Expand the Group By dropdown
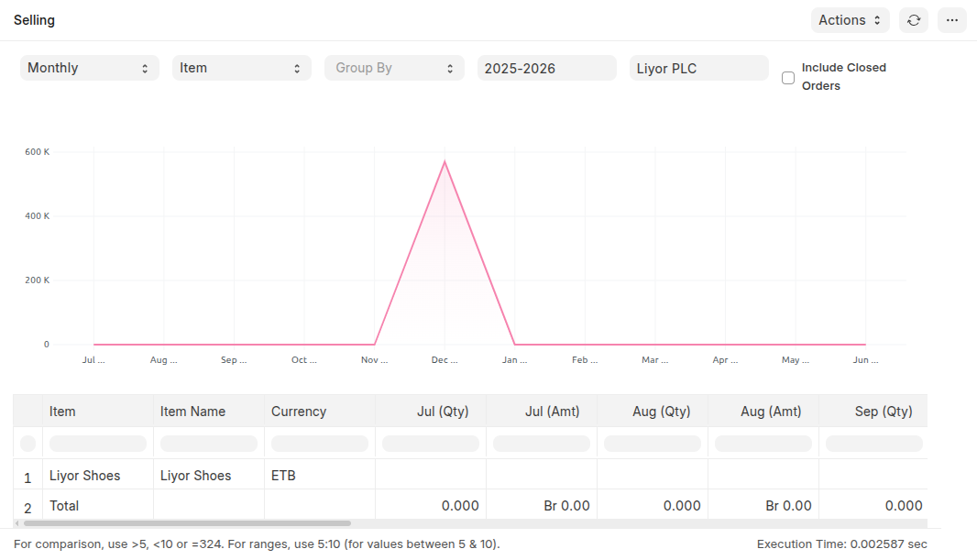Image resolution: width=977 pixels, height=560 pixels. coord(394,68)
